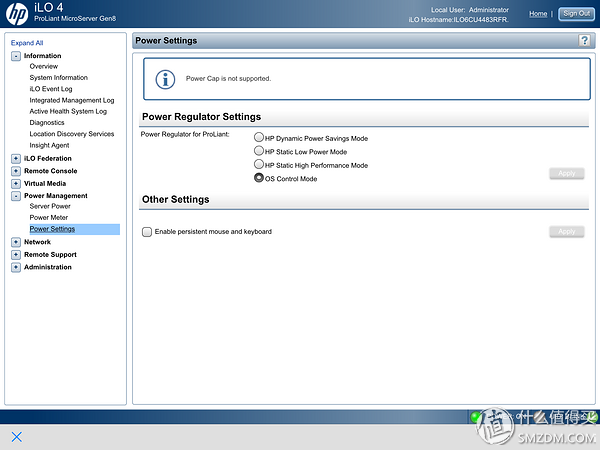The image size is (600, 450).
Task: Apply the Other Settings changes
Action: (567, 232)
